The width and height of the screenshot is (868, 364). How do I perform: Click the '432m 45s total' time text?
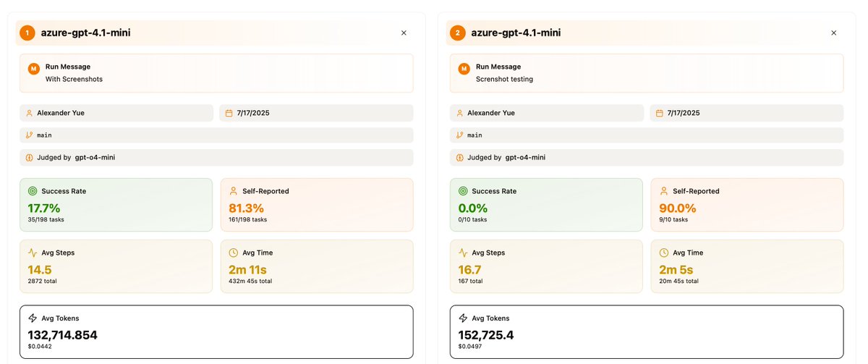tap(250, 281)
